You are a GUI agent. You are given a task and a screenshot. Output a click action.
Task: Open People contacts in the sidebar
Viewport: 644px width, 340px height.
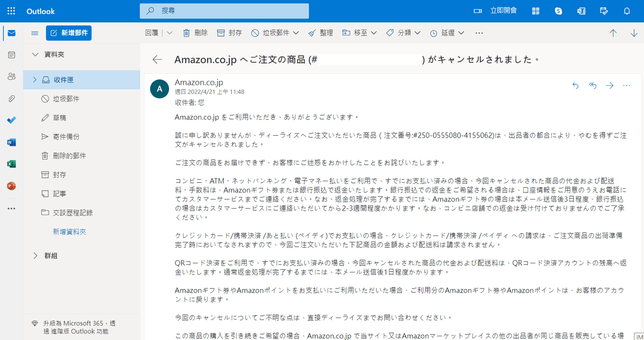click(x=11, y=77)
